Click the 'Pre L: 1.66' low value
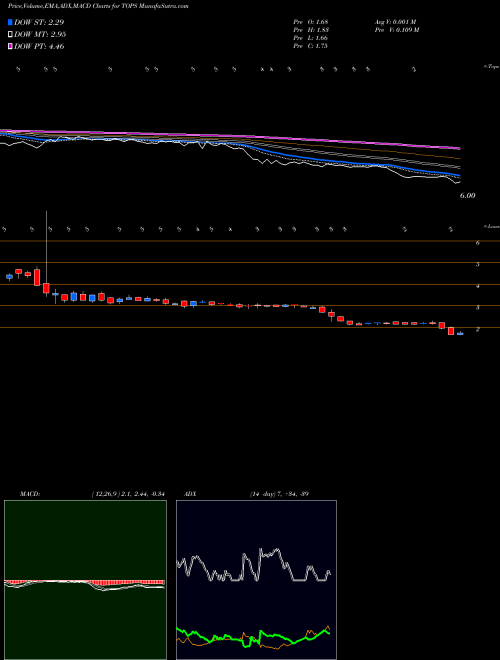This screenshot has width=500, height=660. coord(311,38)
